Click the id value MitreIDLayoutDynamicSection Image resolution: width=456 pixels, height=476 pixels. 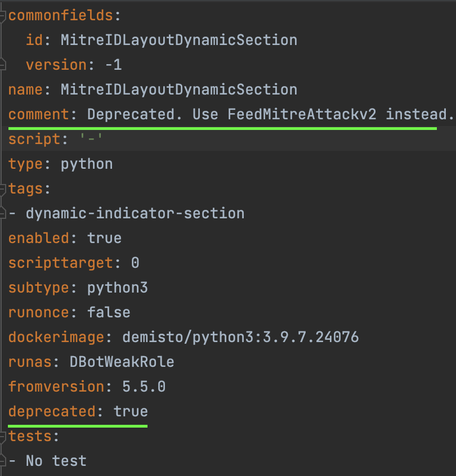[x=178, y=41]
